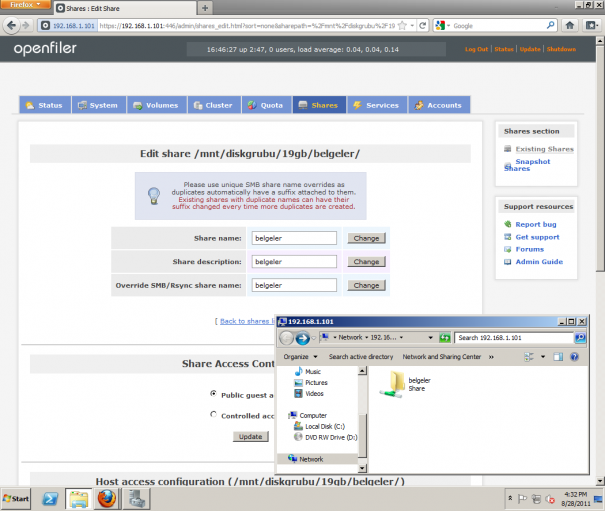Click the Update link in header
Screen dimensions: 605x511
530,49
